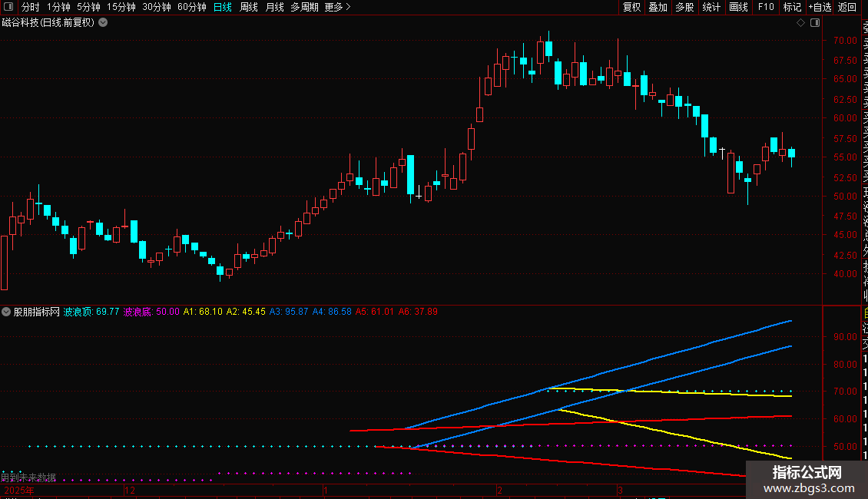Viewport: 868px width, 499px height.
Task: Click the 统计 statistics button
Action: (711, 7)
